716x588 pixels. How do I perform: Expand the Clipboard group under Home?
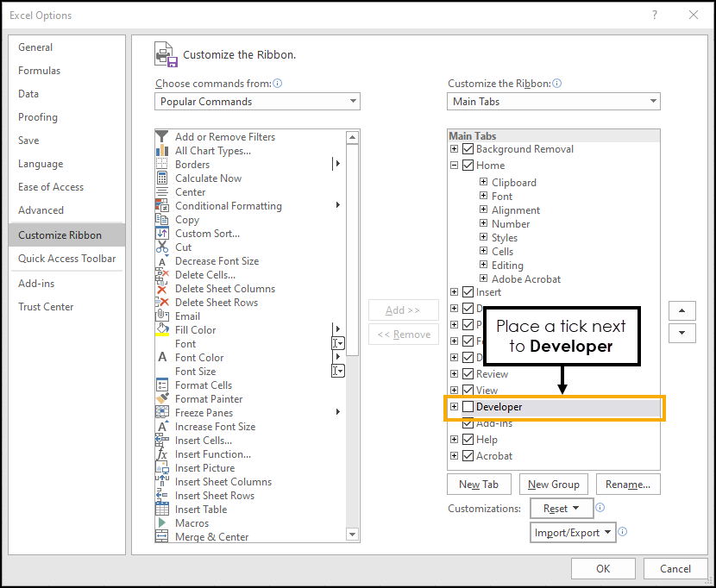[484, 183]
